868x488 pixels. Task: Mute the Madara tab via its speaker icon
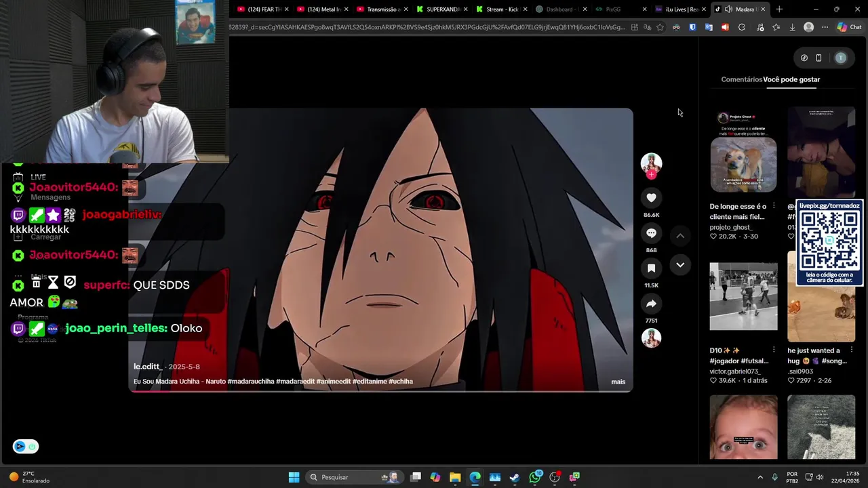[x=728, y=9]
